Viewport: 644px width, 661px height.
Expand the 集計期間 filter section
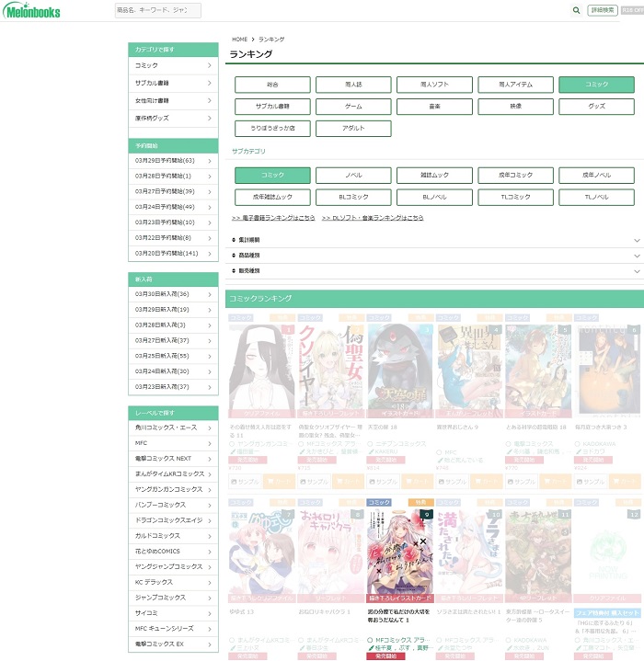point(434,240)
